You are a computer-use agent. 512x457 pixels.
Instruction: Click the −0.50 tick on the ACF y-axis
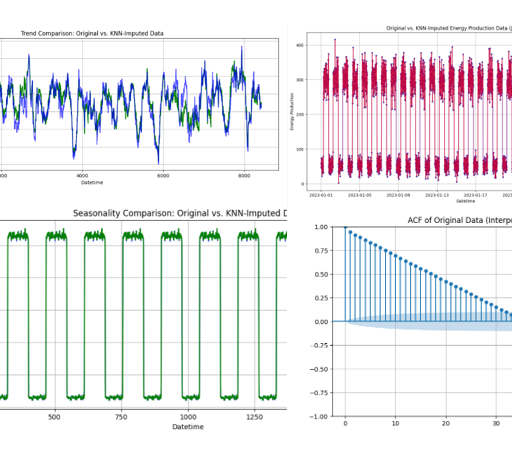pyautogui.click(x=319, y=369)
